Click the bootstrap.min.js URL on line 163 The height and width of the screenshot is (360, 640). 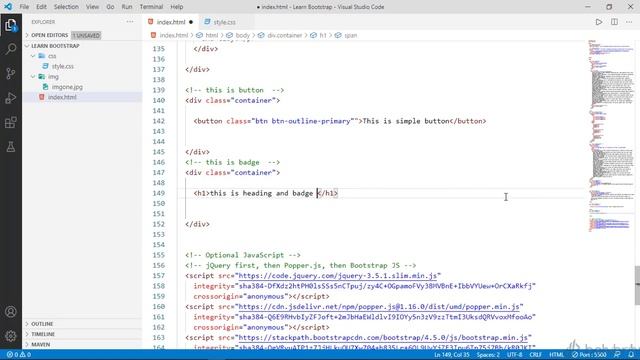point(383,338)
